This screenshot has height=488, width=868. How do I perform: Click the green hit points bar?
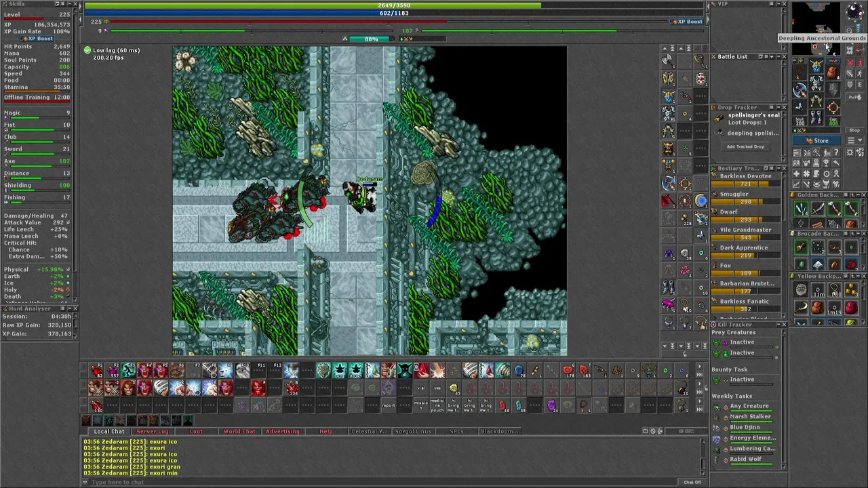(394, 5)
